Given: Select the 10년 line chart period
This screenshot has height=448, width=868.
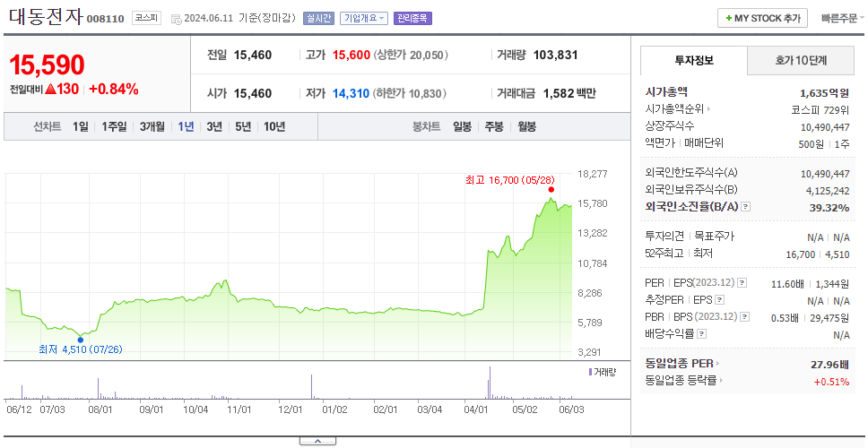Looking at the screenshot, I should coord(274,126).
